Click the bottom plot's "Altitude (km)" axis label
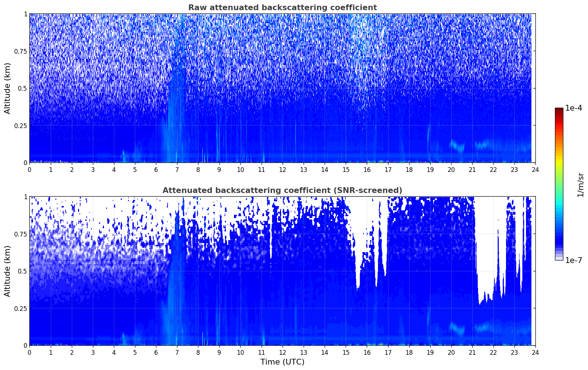The height and width of the screenshot is (370, 588). [8, 271]
